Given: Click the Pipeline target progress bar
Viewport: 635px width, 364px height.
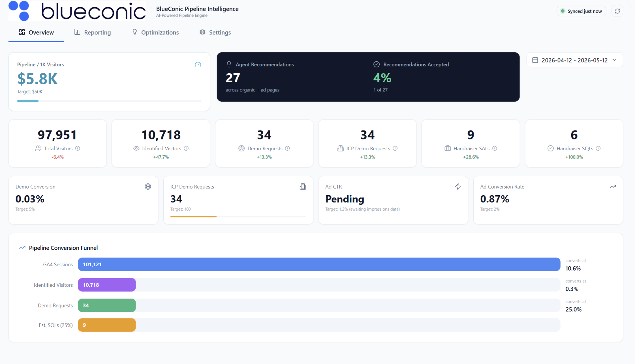Looking at the screenshot, I should click(109, 101).
